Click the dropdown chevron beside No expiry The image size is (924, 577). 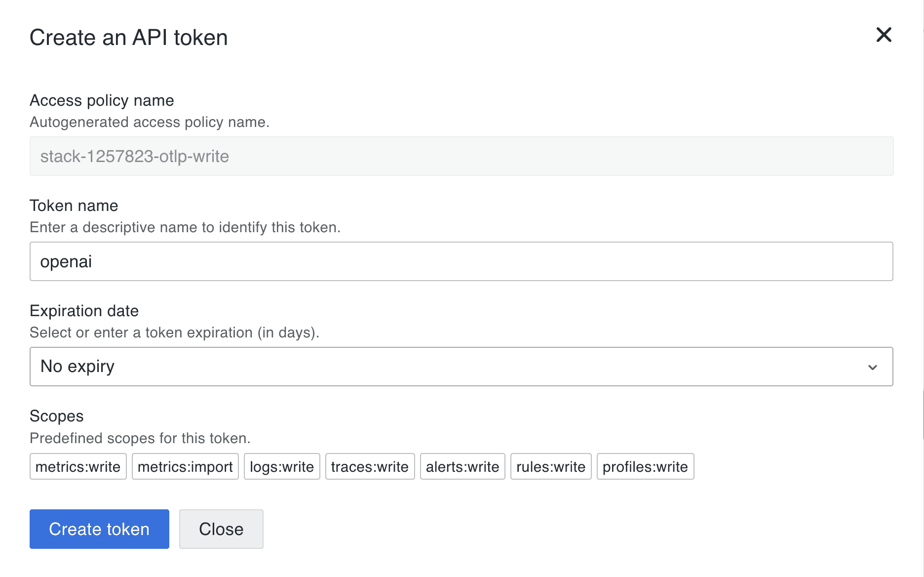[873, 367]
